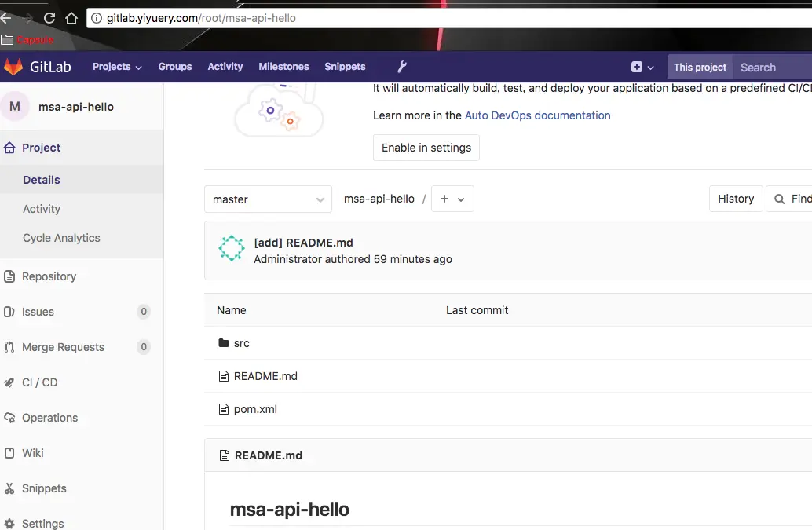Click the Administrator commit avatar
The image size is (812, 530).
tap(231, 248)
